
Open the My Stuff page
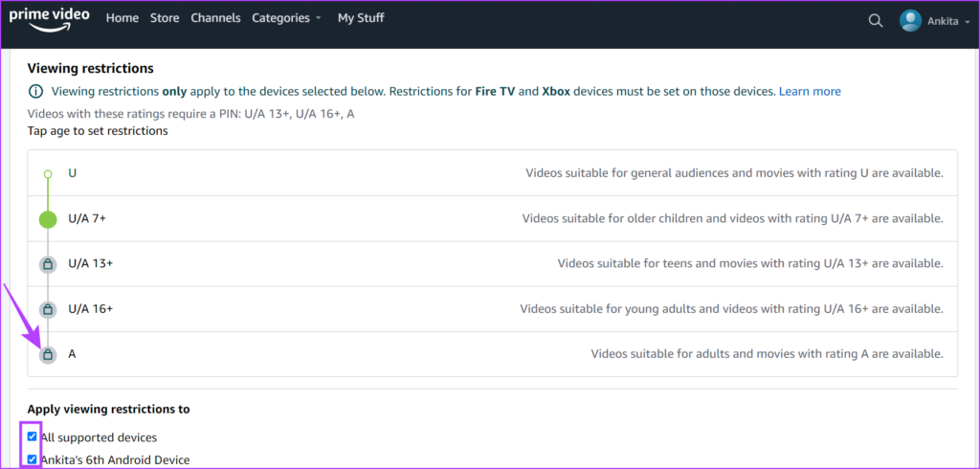click(361, 18)
